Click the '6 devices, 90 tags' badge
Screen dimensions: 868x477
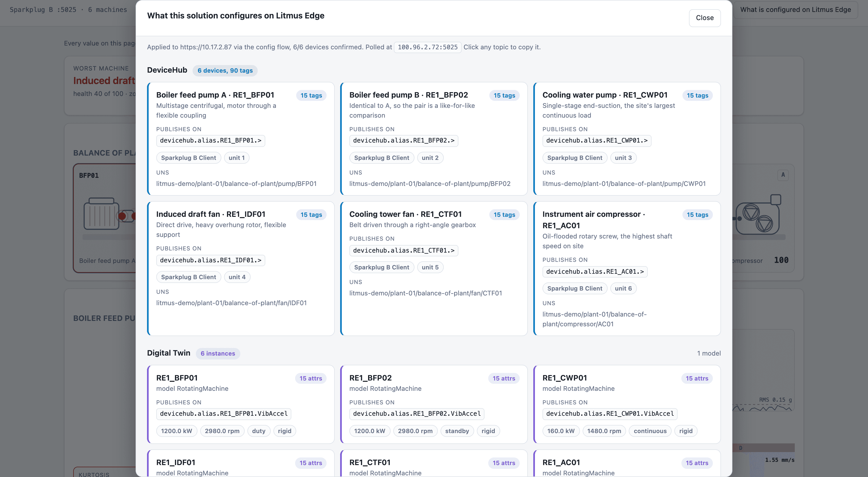(x=225, y=70)
